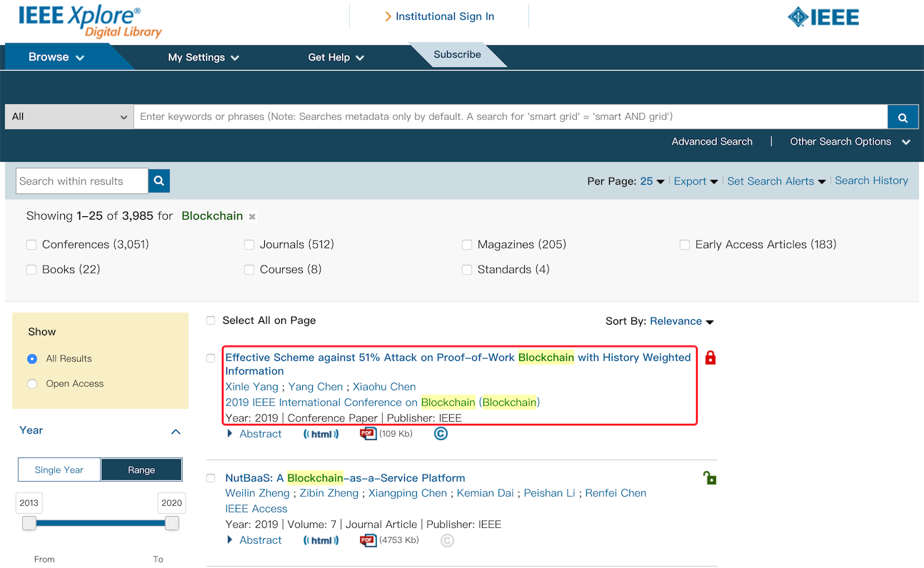Check the Courses (8) filter
Viewport: 924px width, 568px height.
pos(249,270)
